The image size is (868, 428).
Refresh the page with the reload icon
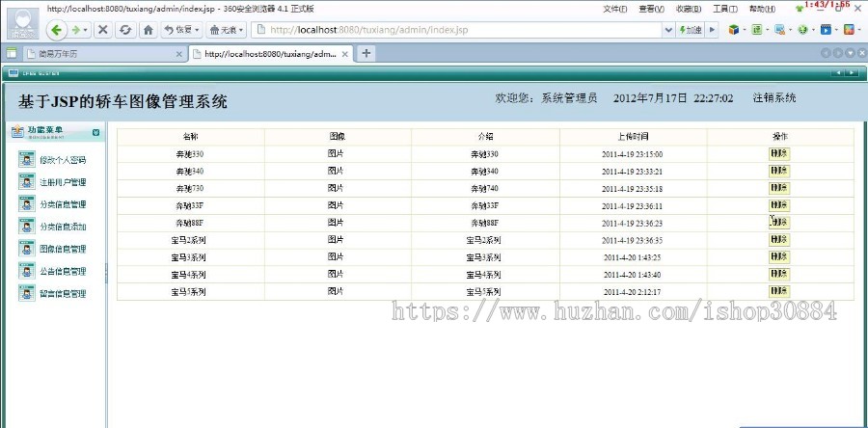(125, 30)
